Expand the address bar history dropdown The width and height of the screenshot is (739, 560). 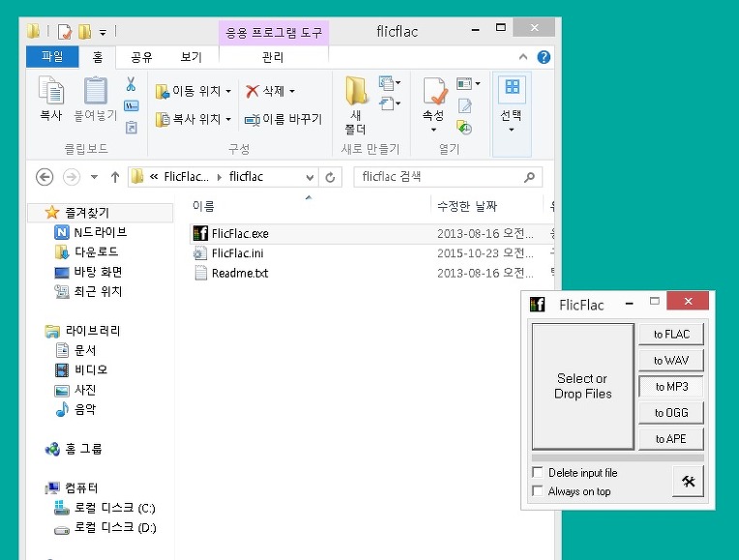[x=310, y=177]
